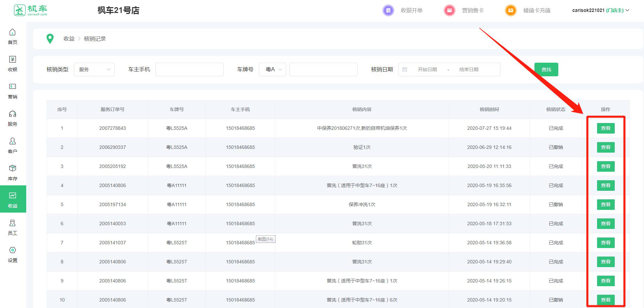This screenshot has height=308, width=644.
Task: View details of order 2006290337
Action: pos(606,147)
